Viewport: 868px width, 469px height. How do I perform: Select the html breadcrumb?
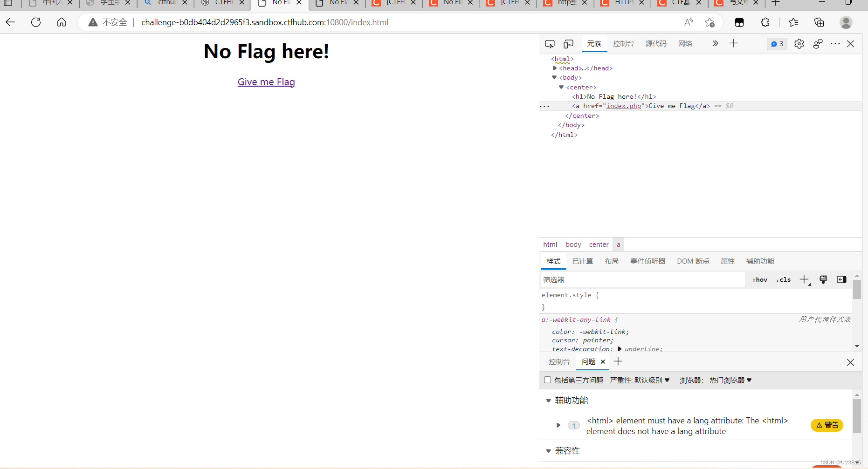(x=550, y=245)
